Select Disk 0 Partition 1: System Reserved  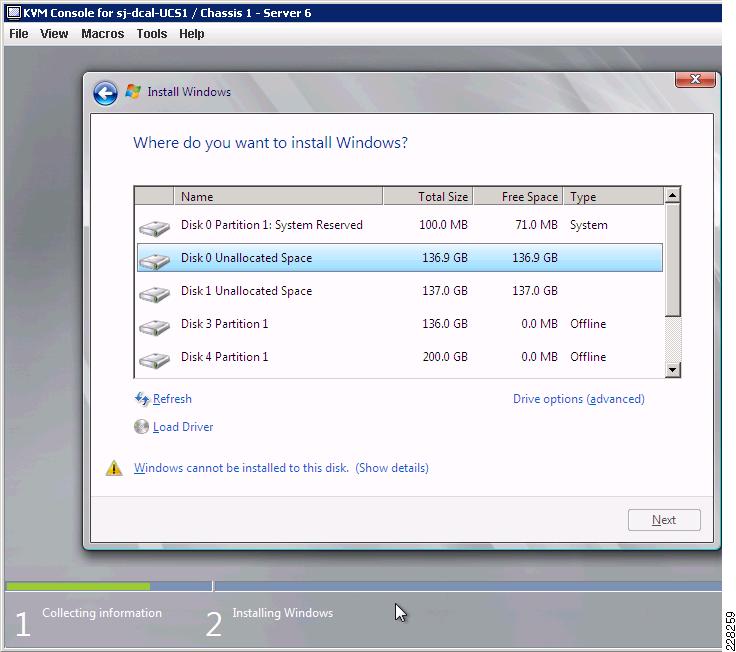click(400, 225)
